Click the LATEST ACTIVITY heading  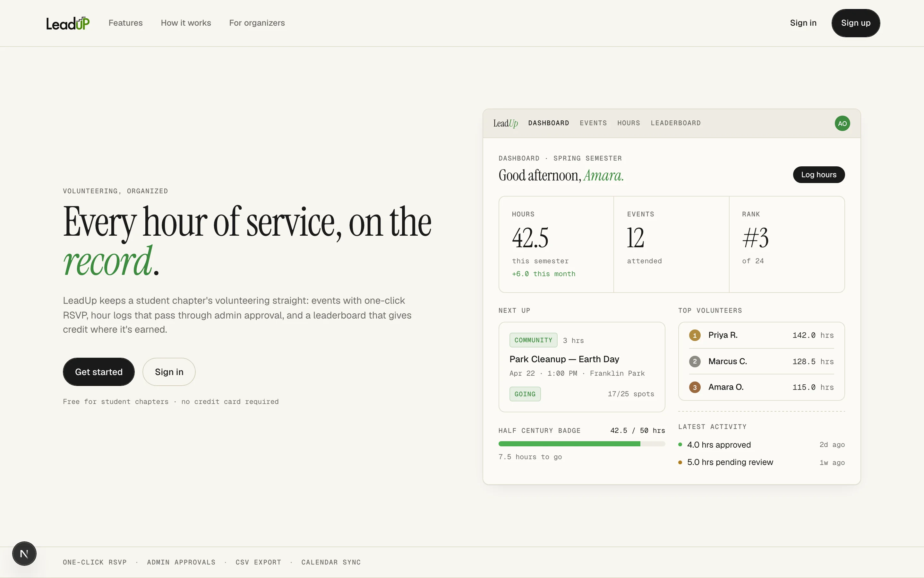[x=713, y=427]
